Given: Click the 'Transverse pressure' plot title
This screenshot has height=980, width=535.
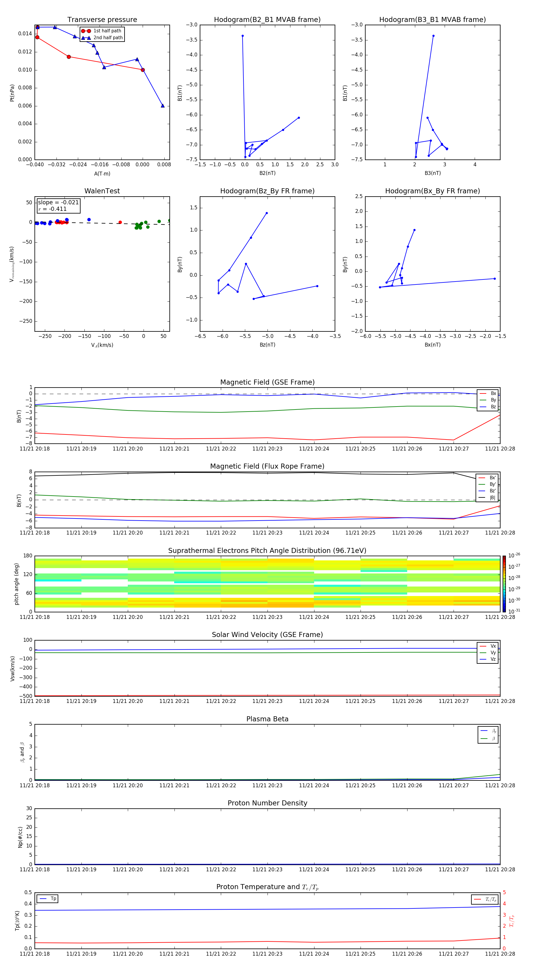Looking at the screenshot, I should 102,20.
